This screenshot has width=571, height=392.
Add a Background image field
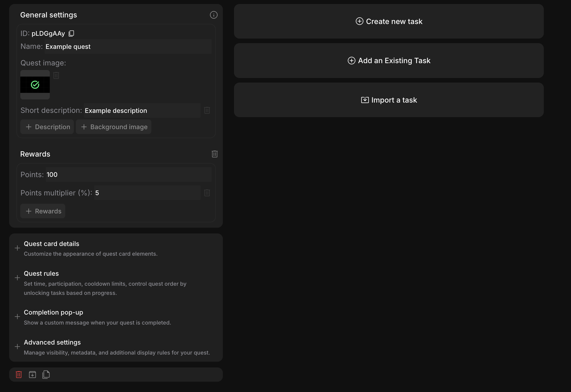pos(114,127)
